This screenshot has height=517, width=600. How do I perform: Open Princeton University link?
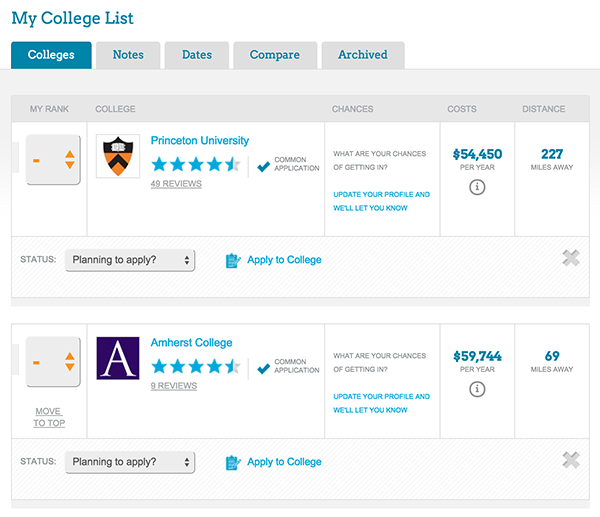[x=200, y=141]
